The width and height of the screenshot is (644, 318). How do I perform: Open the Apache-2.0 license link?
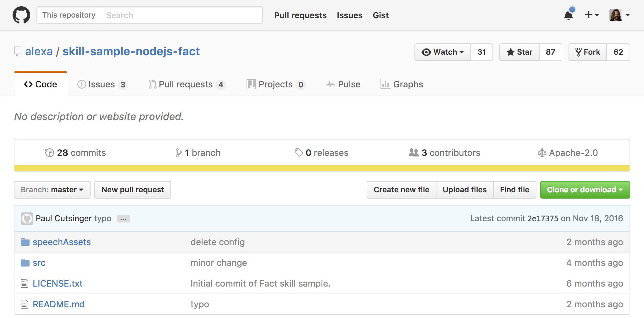568,153
